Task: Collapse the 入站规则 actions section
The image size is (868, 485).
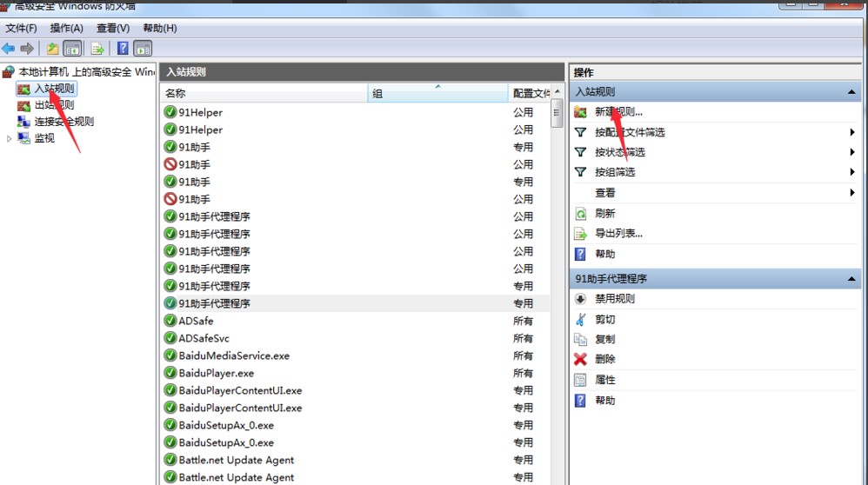Action: [x=851, y=92]
